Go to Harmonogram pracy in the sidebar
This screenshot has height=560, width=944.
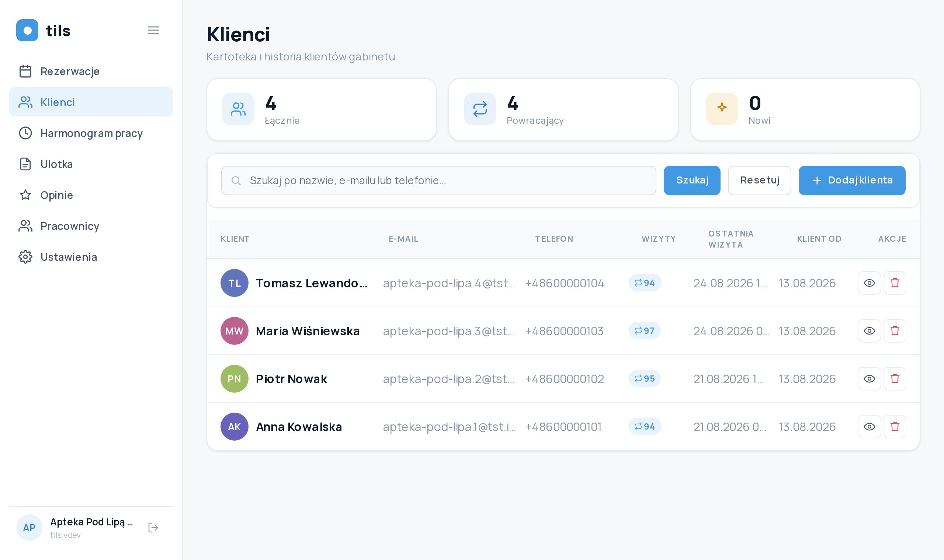coord(91,133)
